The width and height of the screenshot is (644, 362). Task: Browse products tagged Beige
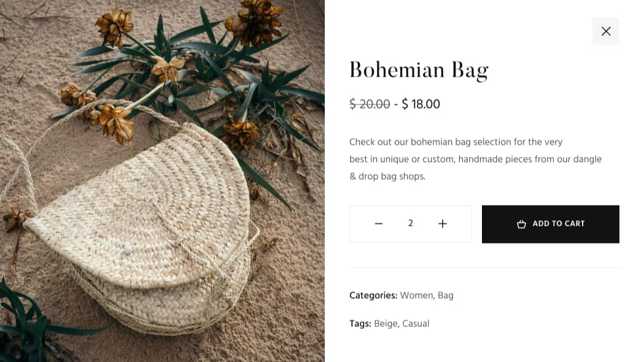(x=386, y=323)
